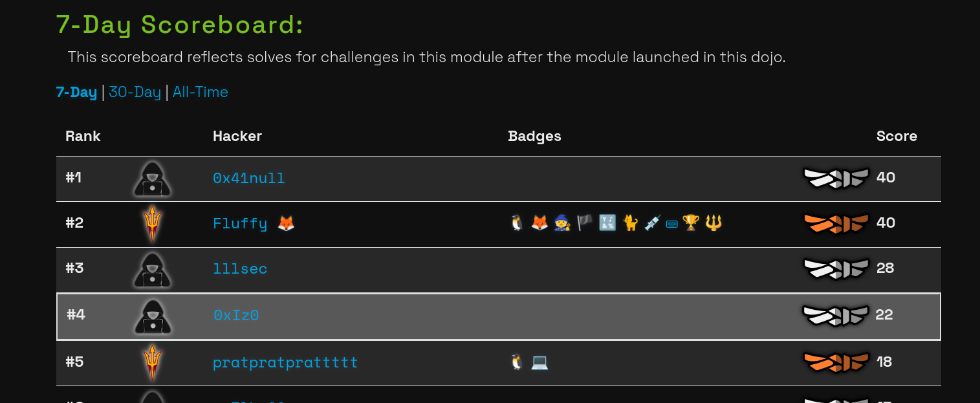Select the 7-Day scoreboard tab
The width and height of the screenshot is (980, 403).
76,92
